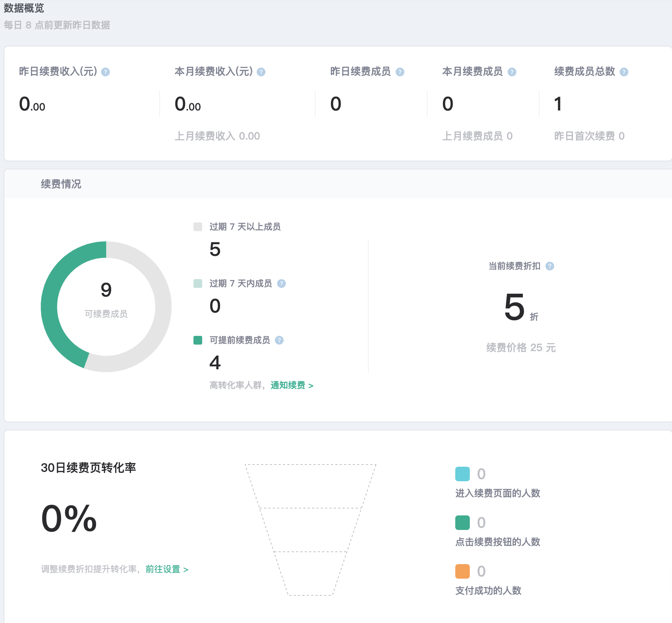672x623 pixels.
Task: Open the 通知续费 link
Action: pos(292,385)
